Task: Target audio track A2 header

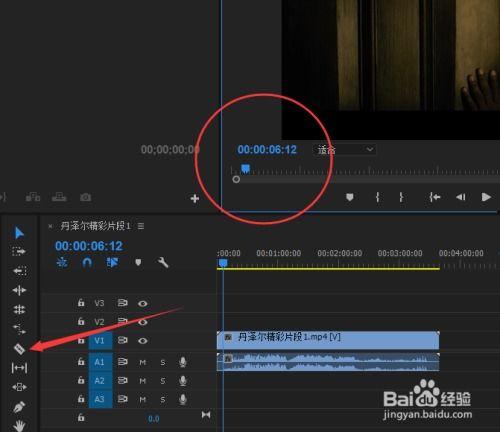Action: click(x=100, y=381)
